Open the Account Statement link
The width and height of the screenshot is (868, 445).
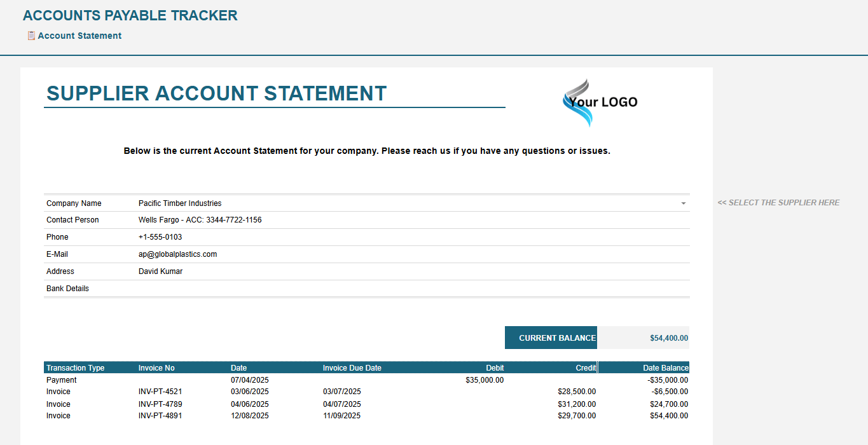point(79,36)
